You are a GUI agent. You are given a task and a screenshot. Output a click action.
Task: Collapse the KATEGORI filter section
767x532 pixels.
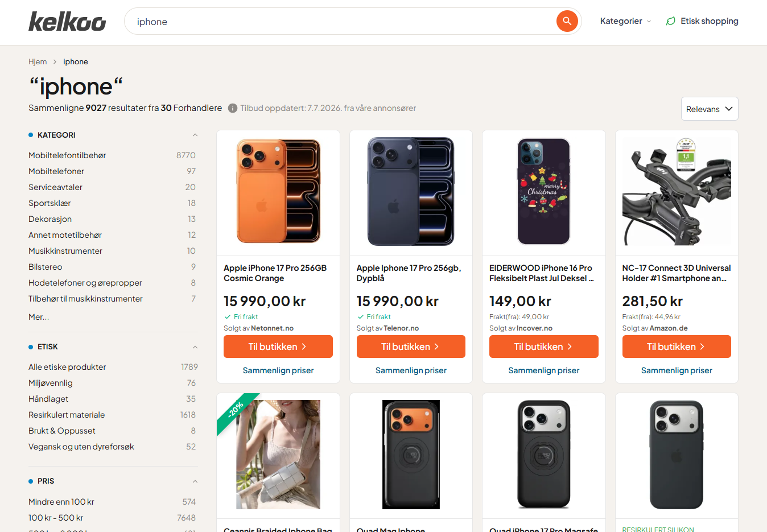click(195, 135)
